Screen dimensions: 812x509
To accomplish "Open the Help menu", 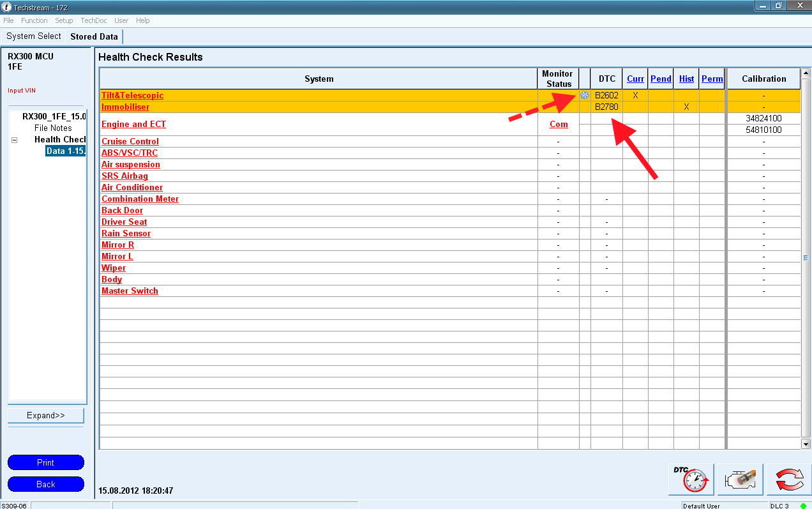I will click(143, 20).
